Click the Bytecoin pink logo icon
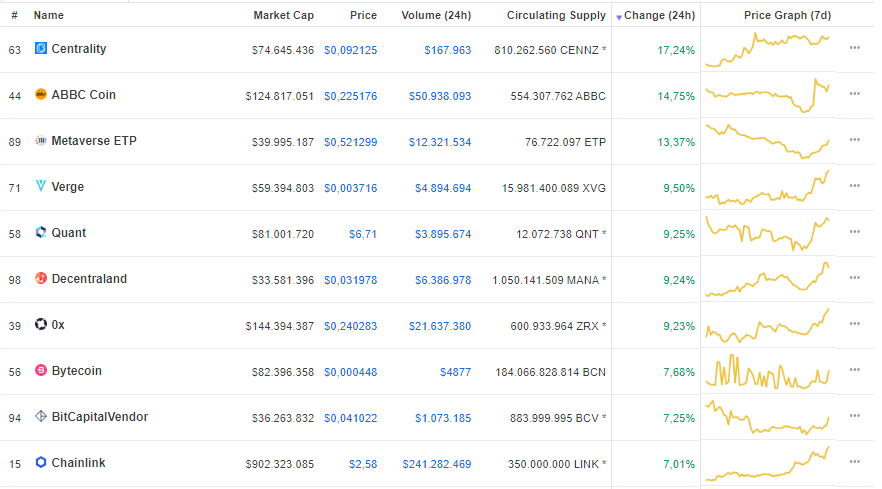Viewport: 882px width, 489px height. tap(40, 370)
